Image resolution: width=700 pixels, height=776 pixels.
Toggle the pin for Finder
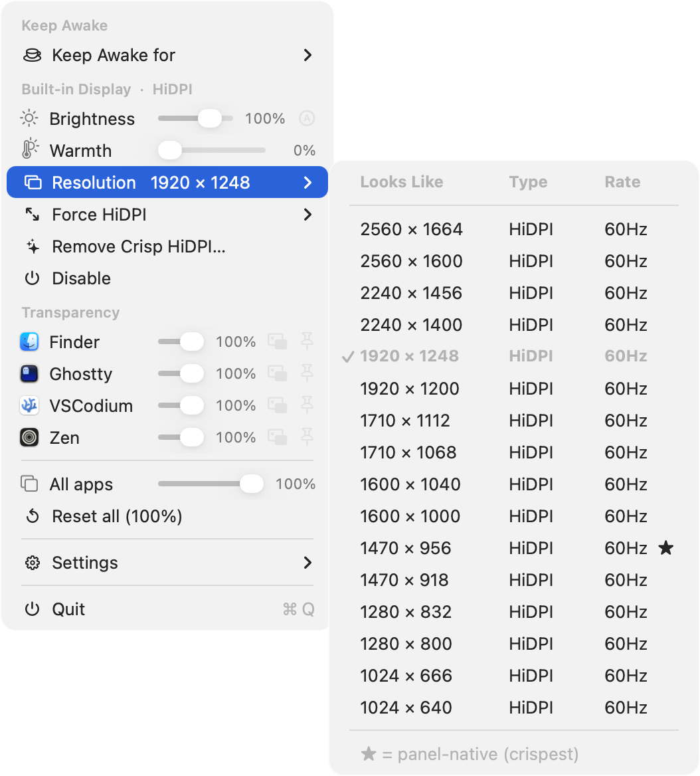pos(307,341)
